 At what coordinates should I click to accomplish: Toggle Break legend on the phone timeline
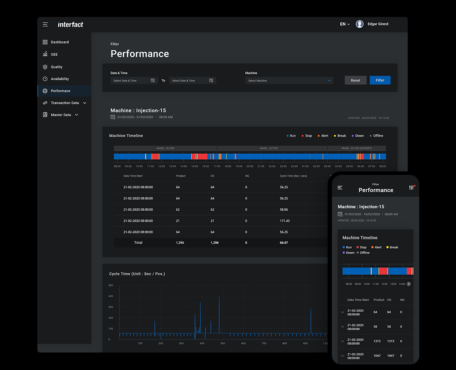pos(392,247)
